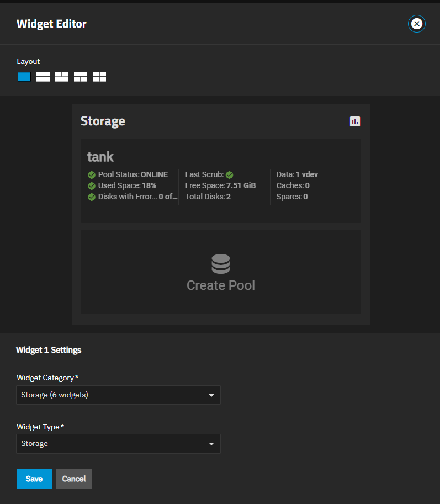The image size is (440, 504).
Task: Open the Widget Category dropdown
Action: (118, 395)
